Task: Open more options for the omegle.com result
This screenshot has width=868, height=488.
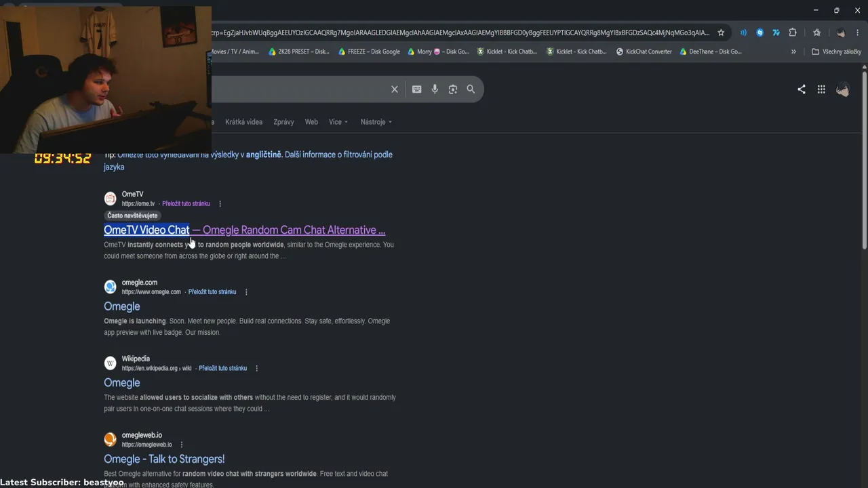Action: pos(246,292)
